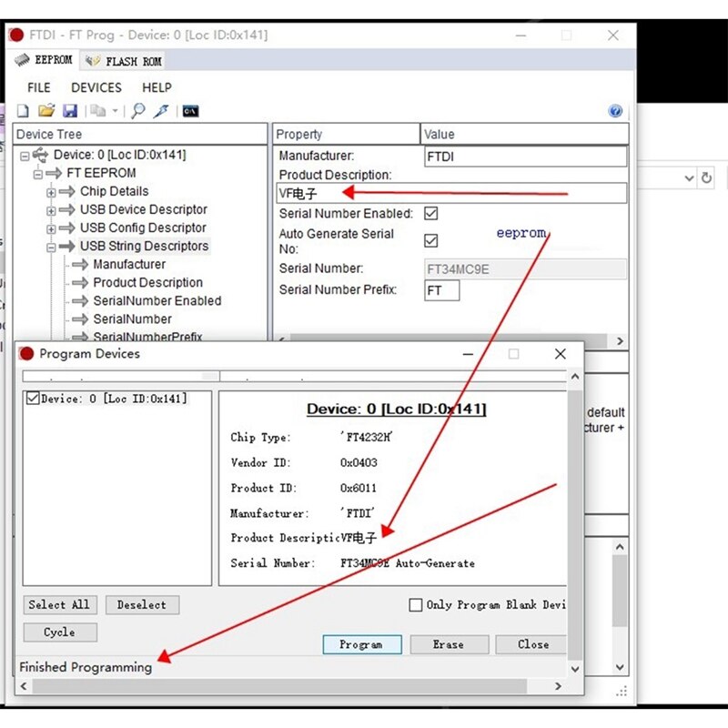
Task: Click the Scan and Parse magnifier icon
Action: [x=138, y=111]
